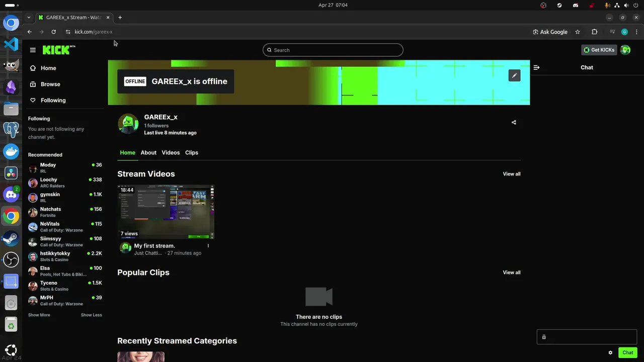644x362 pixels.
Task: Click the GAREEx_x channel name
Action: [160, 117]
